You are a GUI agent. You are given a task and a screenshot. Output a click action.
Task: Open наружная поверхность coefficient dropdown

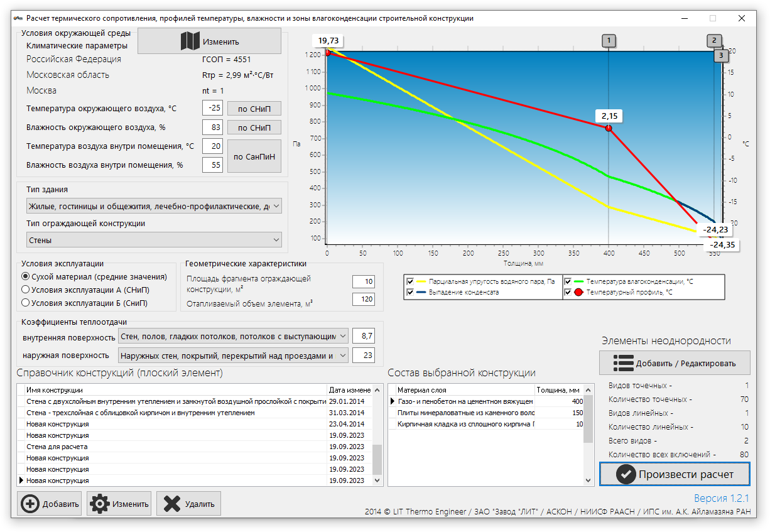click(233, 356)
